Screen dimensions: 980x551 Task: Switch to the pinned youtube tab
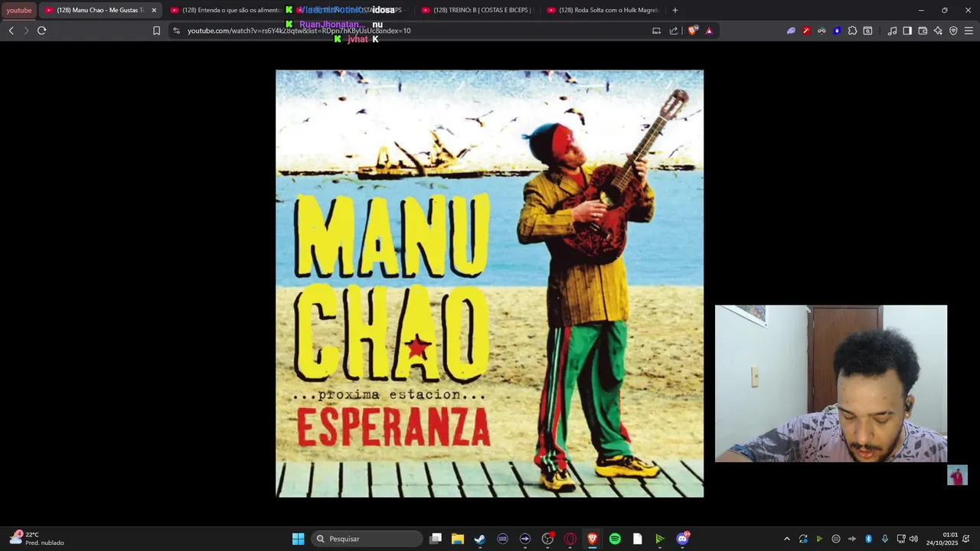coord(19,10)
